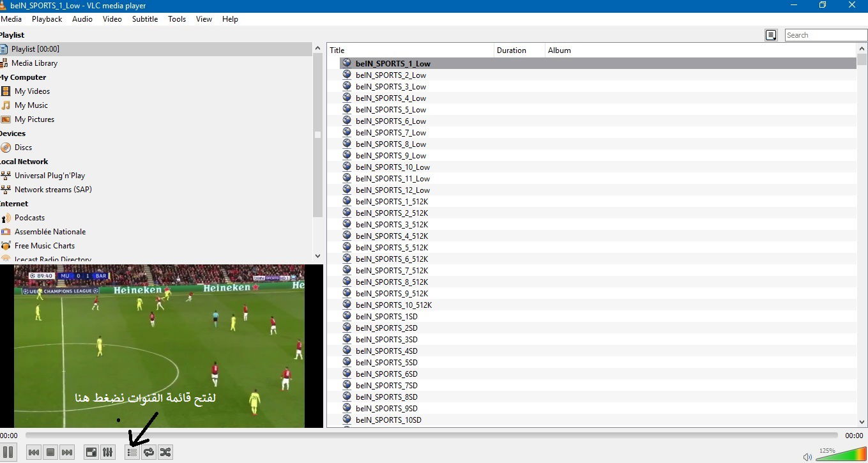This screenshot has height=463, width=868.
Task: Mute audio via speaker icon
Action: [807, 457]
